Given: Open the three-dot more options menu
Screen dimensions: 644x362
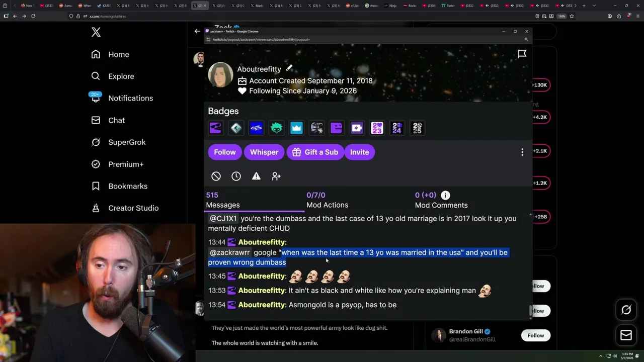Looking at the screenshot, I should click(522, 152).
